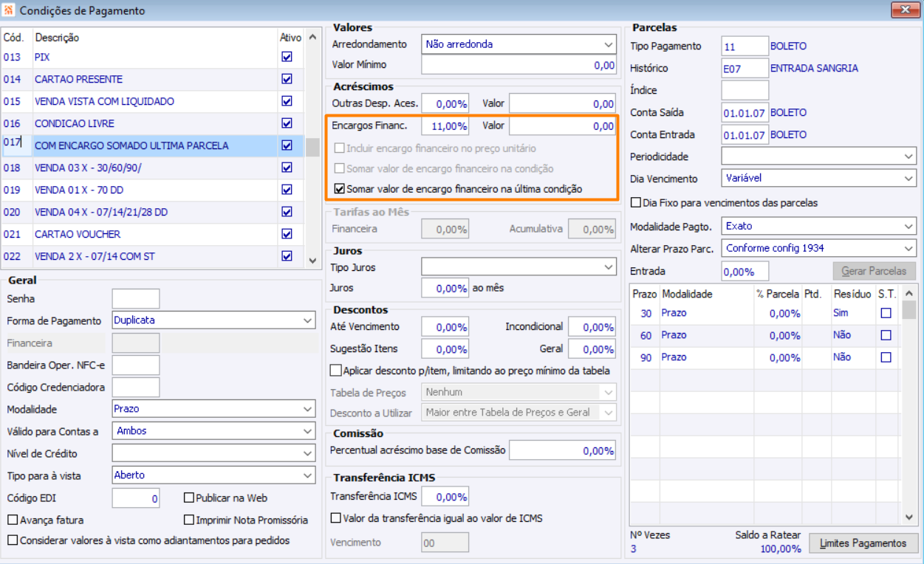The image size is (924, 564).
Task: Click the Encargos Financ. percentage field
Action: (445, 126)
